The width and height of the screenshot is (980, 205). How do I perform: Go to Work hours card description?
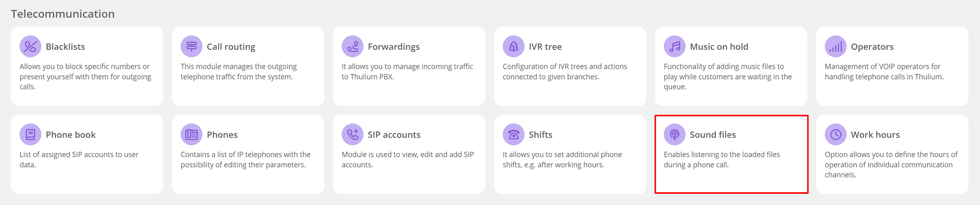point(891,165)
